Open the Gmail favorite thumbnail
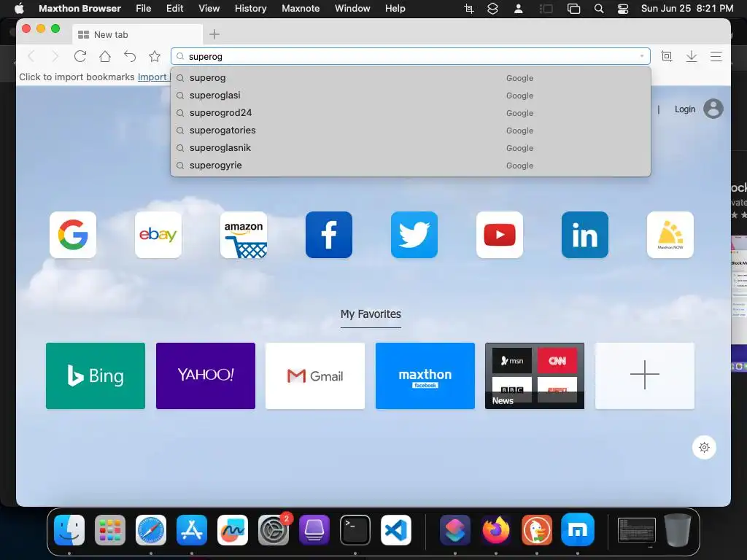 pyautogui.click(x=315, y=376)
